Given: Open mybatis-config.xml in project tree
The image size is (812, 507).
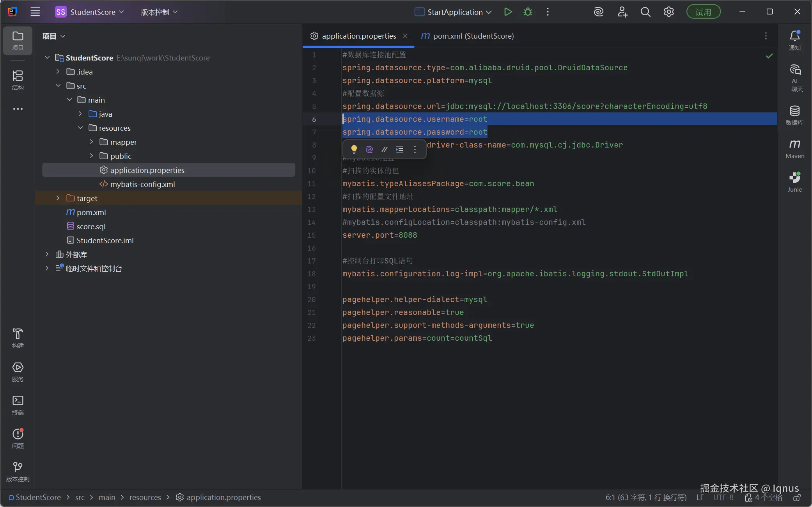Looking at the screenshot, I should pyautogui.click(x=142, y=184).
